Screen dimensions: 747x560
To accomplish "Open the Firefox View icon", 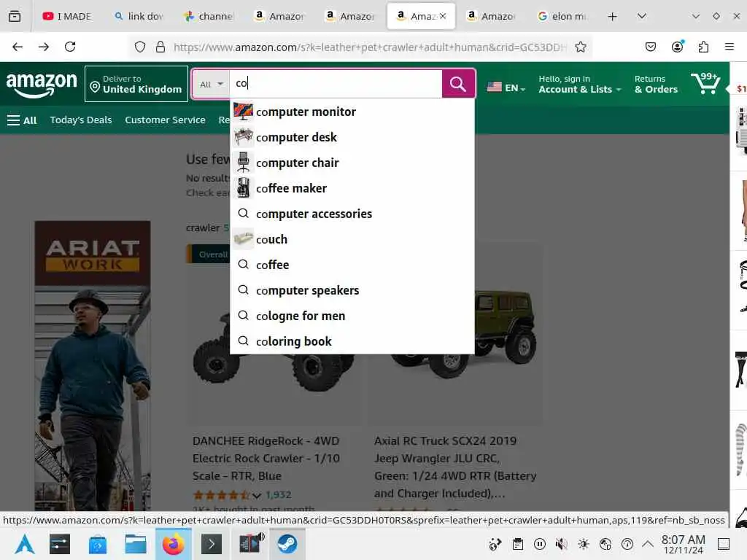I will pos(15,16).
